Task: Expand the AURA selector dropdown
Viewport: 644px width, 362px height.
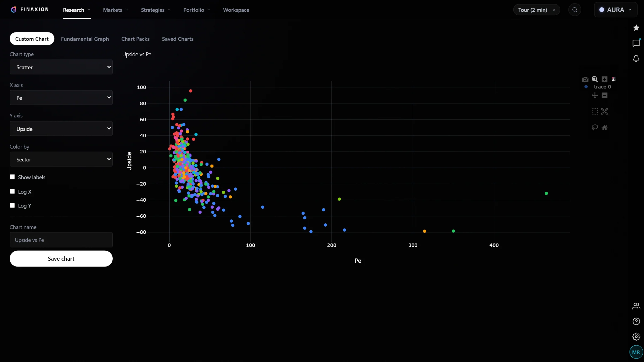Action: coord(616,10)
